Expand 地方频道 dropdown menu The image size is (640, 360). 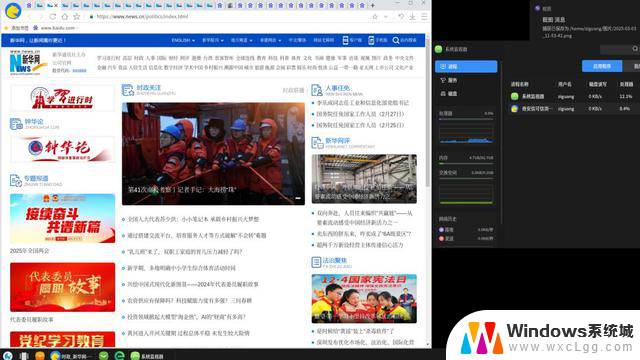click(x=241, y=40)
